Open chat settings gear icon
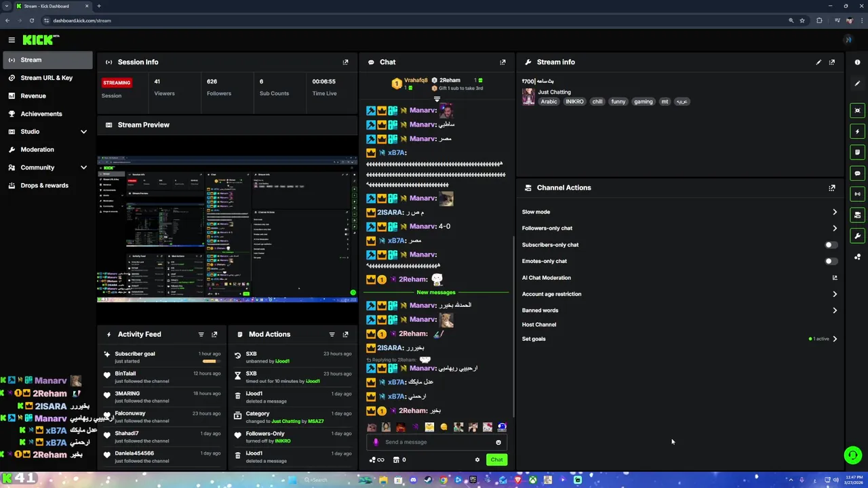Image resolution: width=868 pixels, height=488 pixels. 477,460
